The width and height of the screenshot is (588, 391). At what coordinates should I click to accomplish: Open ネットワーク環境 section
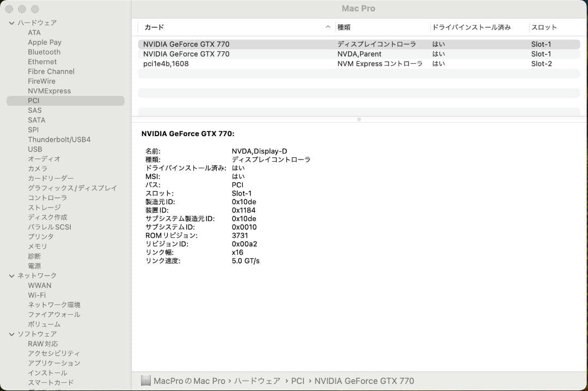54,305
